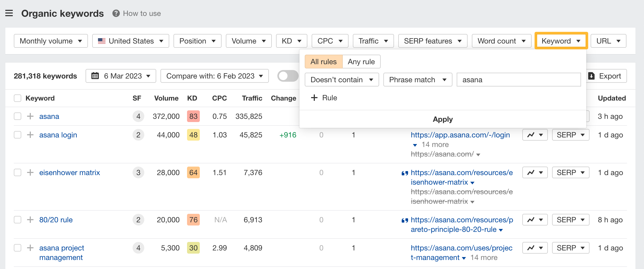Click the plus icon next to asana project management
Viewport: 644px width, 269px height.
coord(30,248)
